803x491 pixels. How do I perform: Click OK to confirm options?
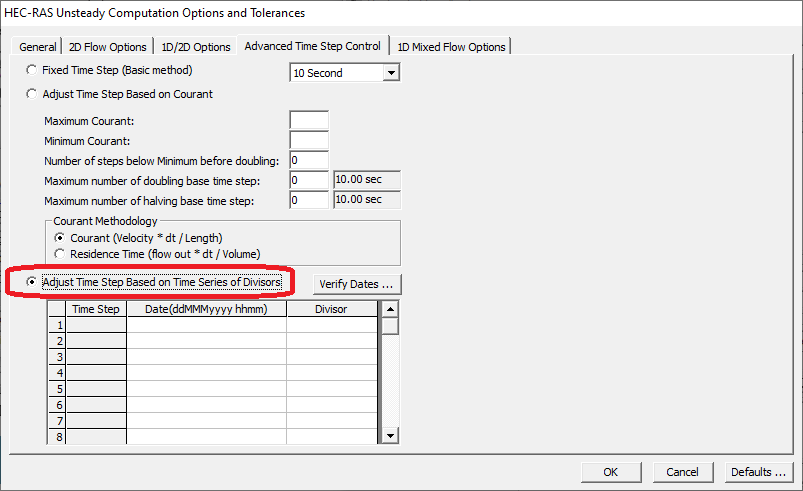coord(611,472)
